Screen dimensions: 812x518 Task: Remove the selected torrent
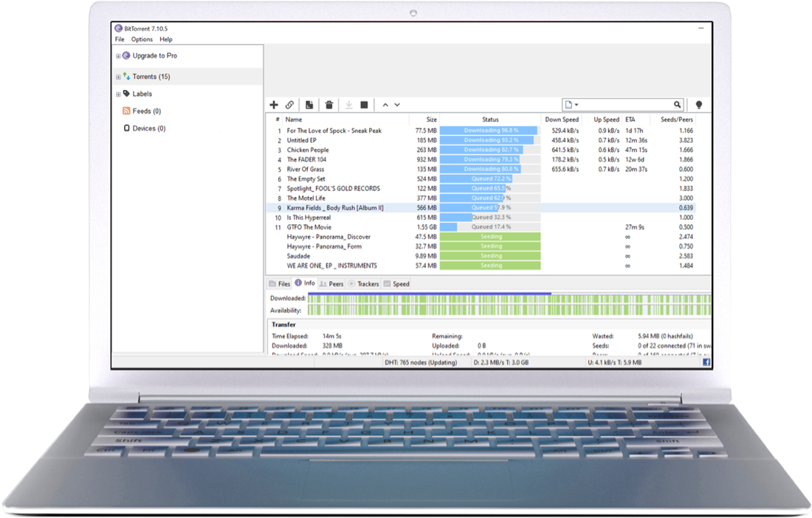click(x=328, y=104)
